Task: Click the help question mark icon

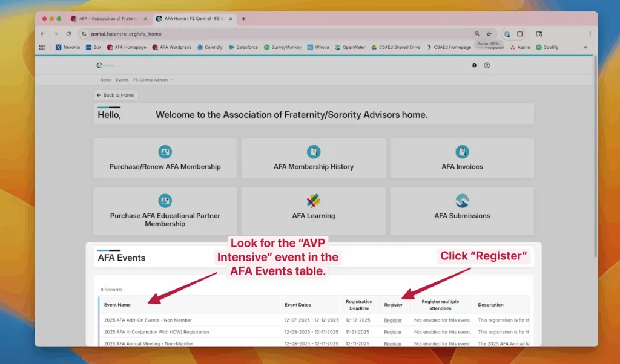Action: [474, 65]
